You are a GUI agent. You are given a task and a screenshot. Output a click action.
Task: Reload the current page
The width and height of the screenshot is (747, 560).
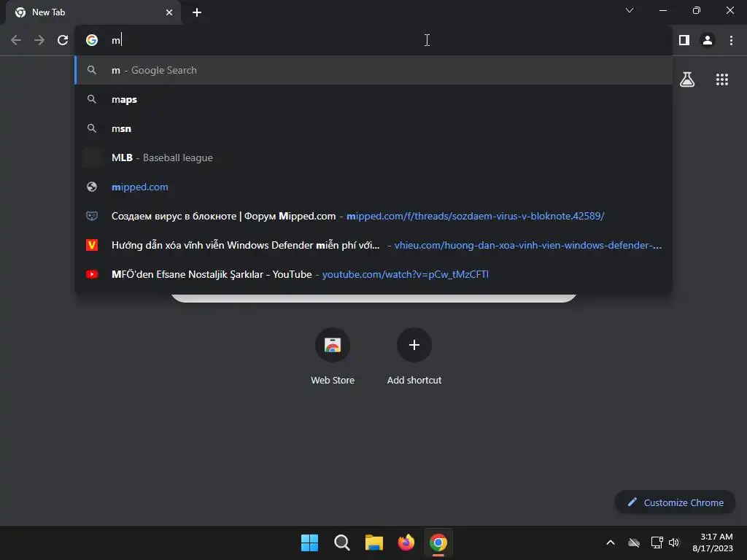[x=63, y=40]
